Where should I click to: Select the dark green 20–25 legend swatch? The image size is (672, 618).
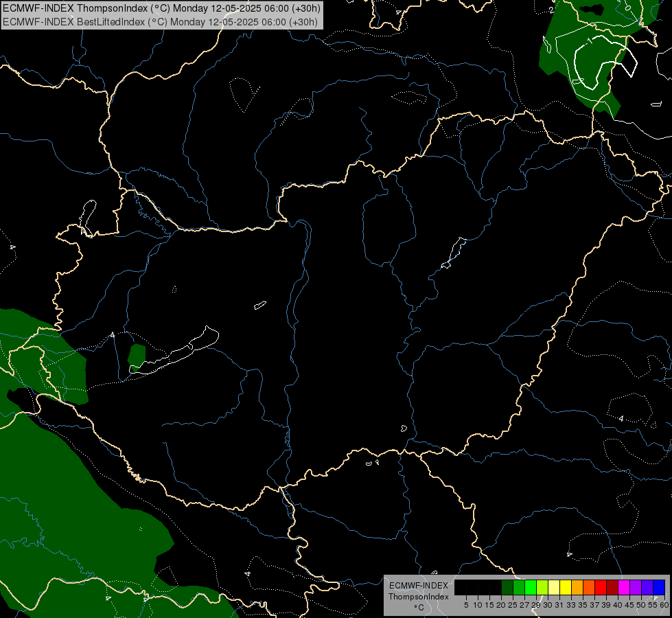tap(507, 587)
